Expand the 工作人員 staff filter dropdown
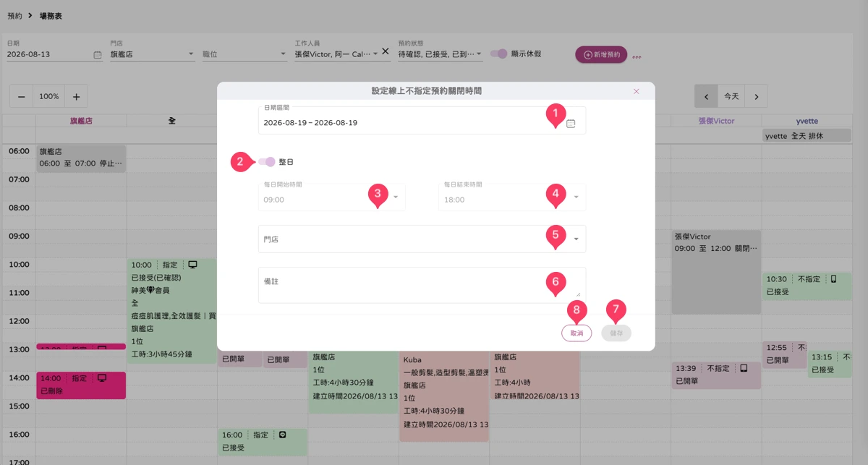This screenshot has width=868, height=465. click(375, 54)
